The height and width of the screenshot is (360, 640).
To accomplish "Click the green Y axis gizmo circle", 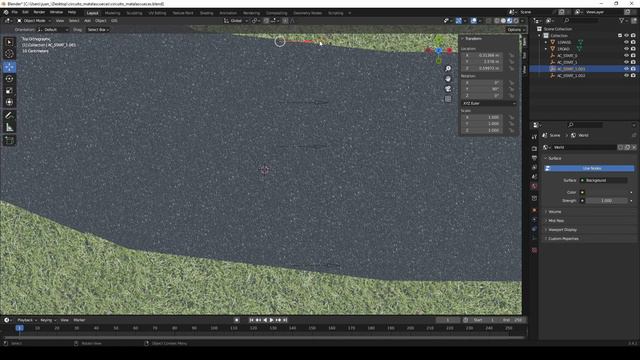I will tap(439, 40).
